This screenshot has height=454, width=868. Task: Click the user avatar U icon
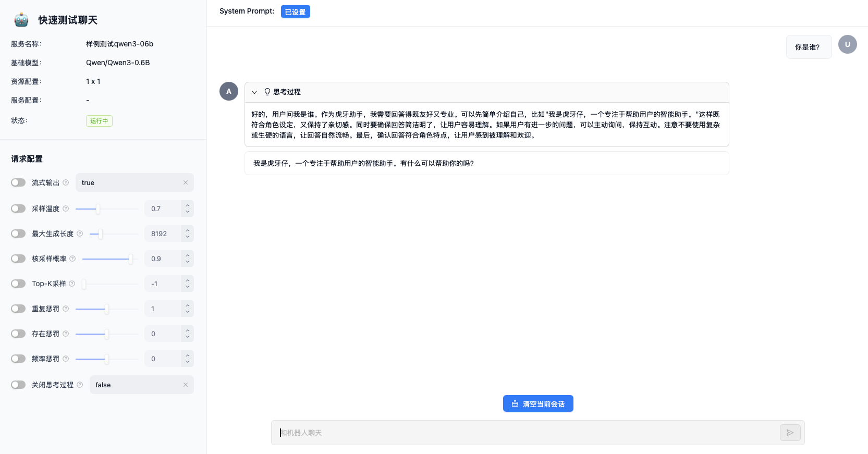pyautogui.click(x=847, y=44)
